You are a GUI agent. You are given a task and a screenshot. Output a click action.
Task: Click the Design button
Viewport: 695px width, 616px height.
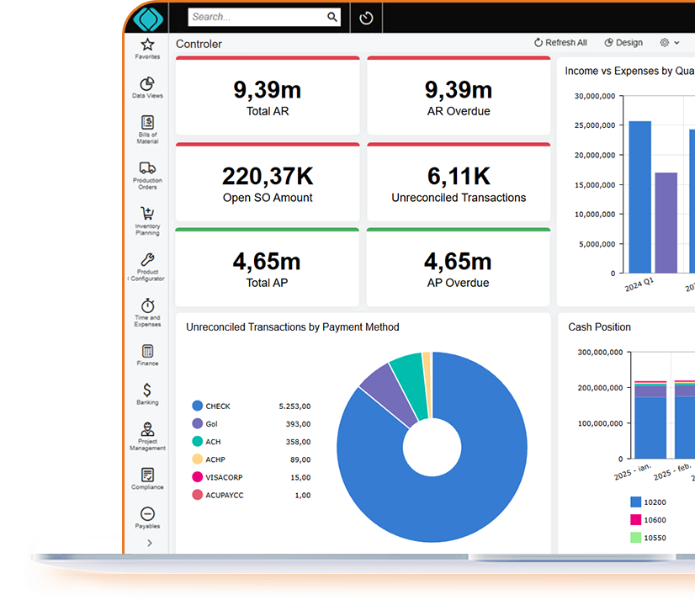click(623, 43)
